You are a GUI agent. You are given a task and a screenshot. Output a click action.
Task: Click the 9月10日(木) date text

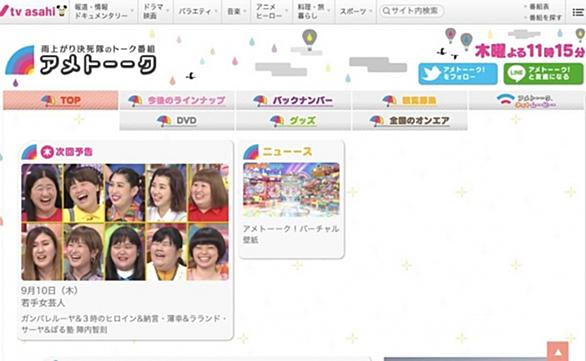tap(49, 290)
